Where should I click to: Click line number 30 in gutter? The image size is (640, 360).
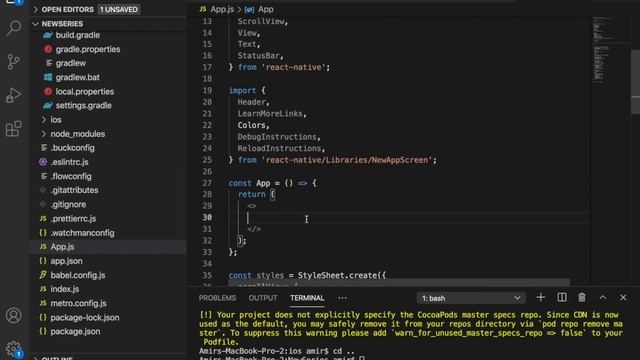(x=207, y=218)
